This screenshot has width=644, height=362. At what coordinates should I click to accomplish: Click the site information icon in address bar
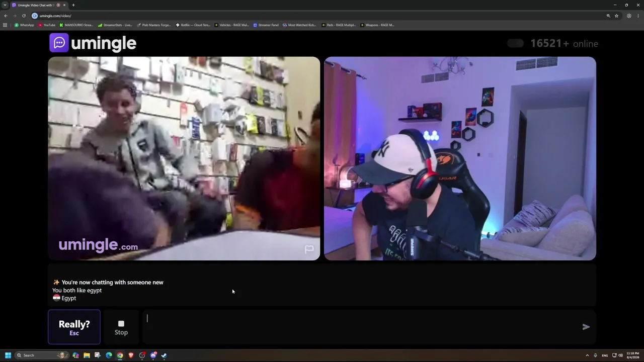(x=35, y=16)
